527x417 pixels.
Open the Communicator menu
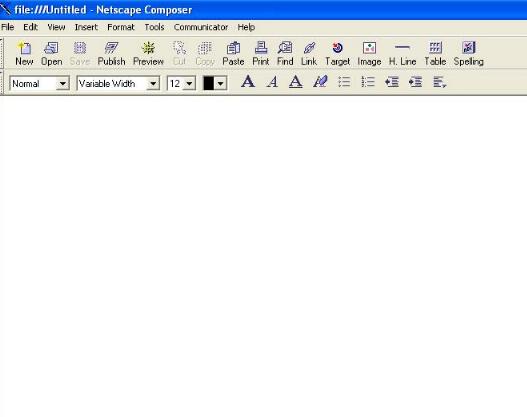tap(201, 27)
